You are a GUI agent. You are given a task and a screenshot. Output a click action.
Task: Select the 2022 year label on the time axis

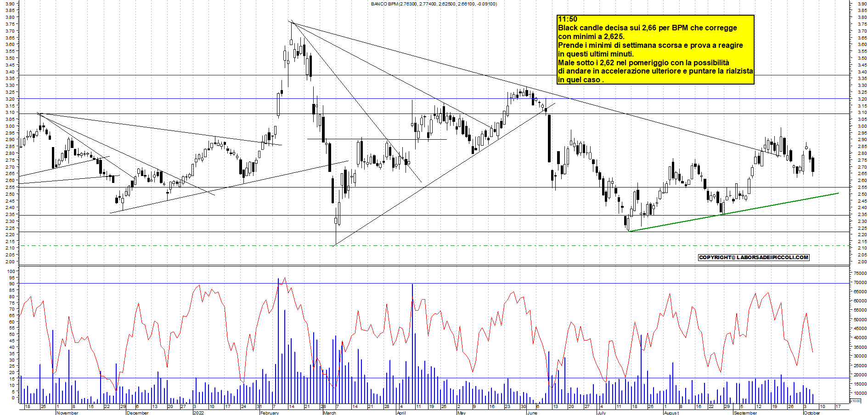pos(198,413)
